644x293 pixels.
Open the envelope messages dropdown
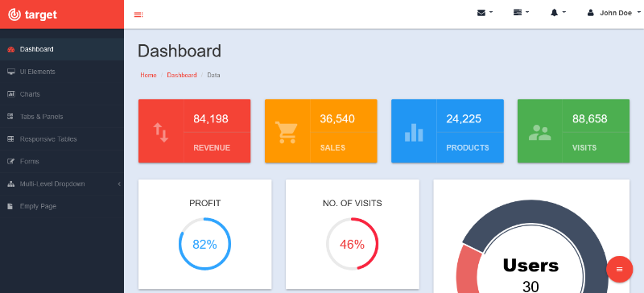485,13
